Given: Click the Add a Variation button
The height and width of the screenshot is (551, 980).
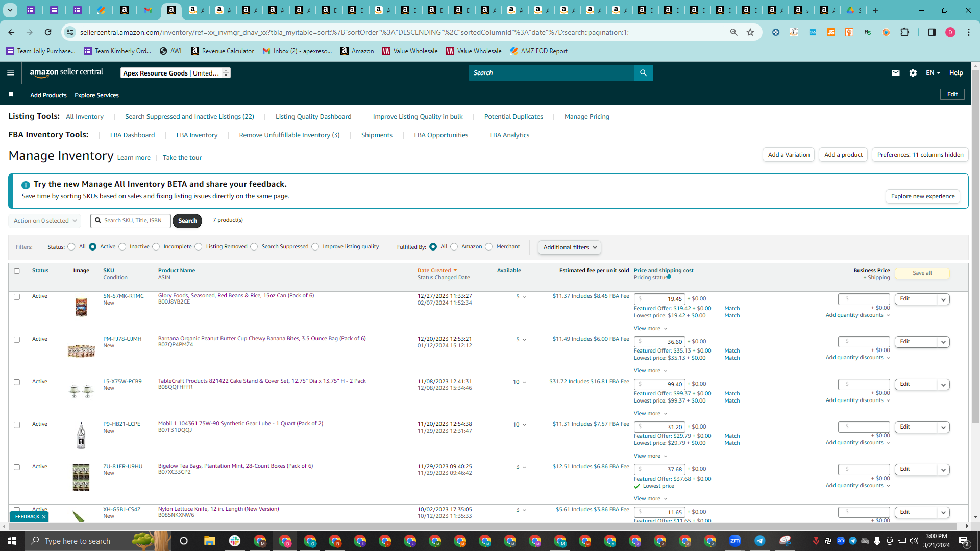Looking at the screenshot, I should click(789, 155).
